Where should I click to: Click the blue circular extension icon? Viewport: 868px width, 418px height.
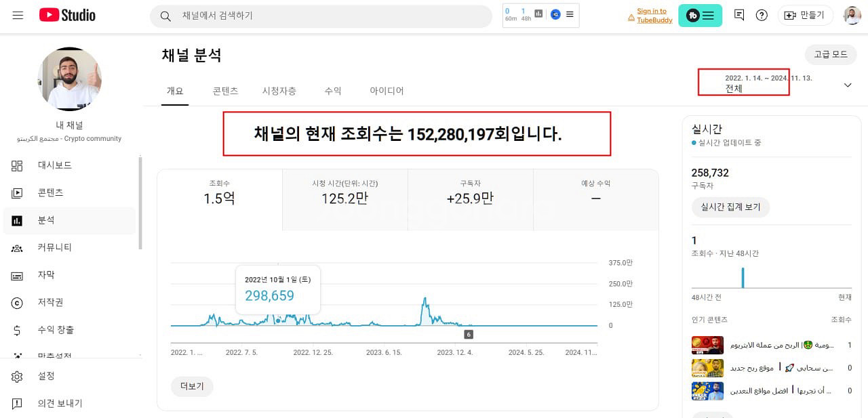pyautogui.click(x=555, y=14)
